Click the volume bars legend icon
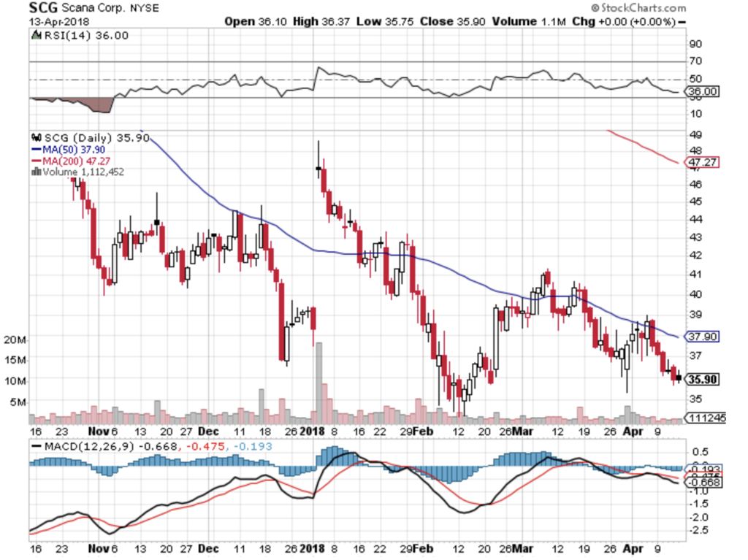This screenshot has width=748, height=560. click(37, 172)
